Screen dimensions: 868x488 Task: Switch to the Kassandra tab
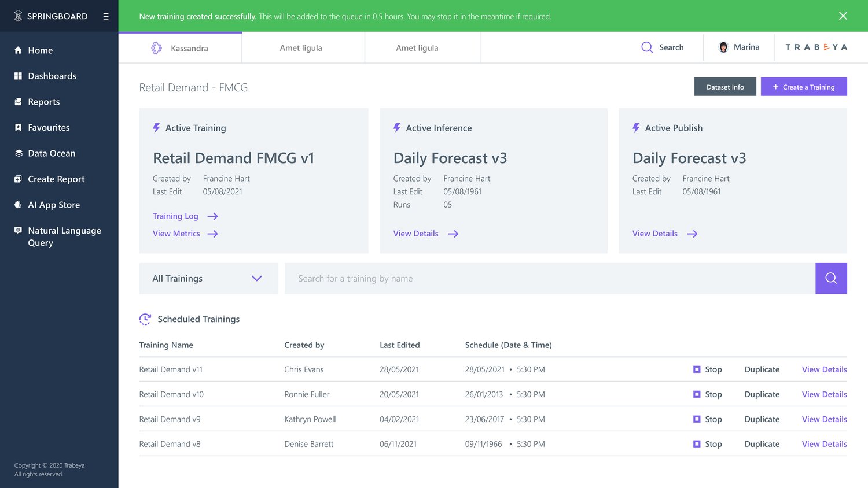coord(181,48)
